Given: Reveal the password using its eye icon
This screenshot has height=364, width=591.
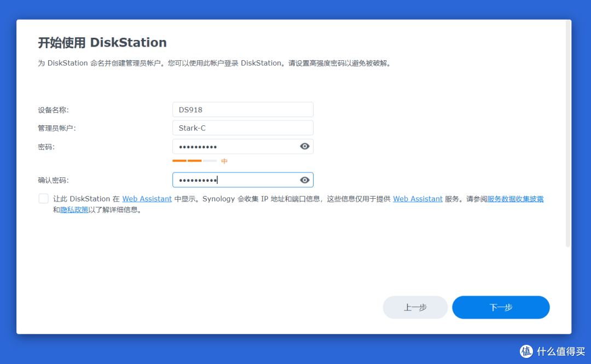Looking at the screenshot, I should (305, 146).
